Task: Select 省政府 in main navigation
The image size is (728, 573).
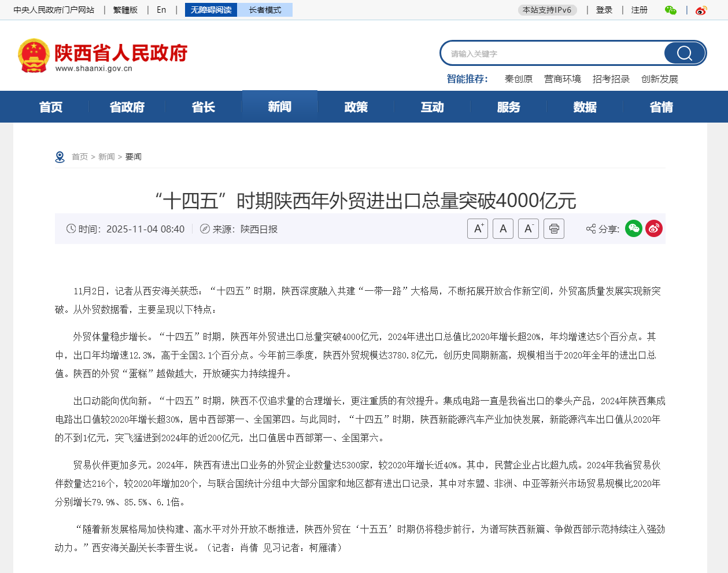Action: (x=127, y=107)
